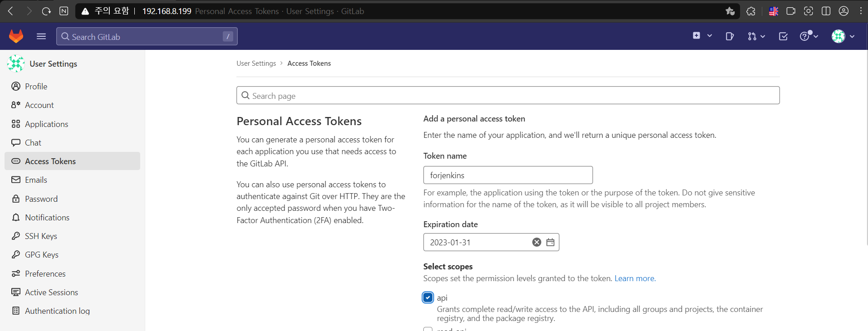
Task: Open the browser extensions icon
Action: click(751, 11)
